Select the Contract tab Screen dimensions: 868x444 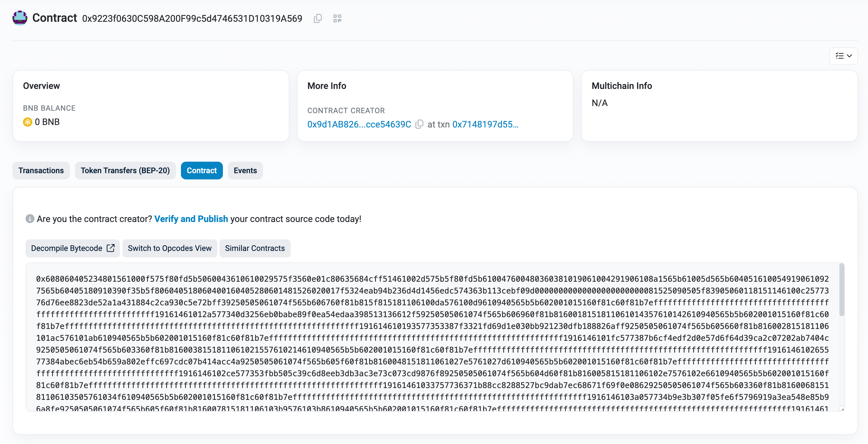tap(201, 170)
